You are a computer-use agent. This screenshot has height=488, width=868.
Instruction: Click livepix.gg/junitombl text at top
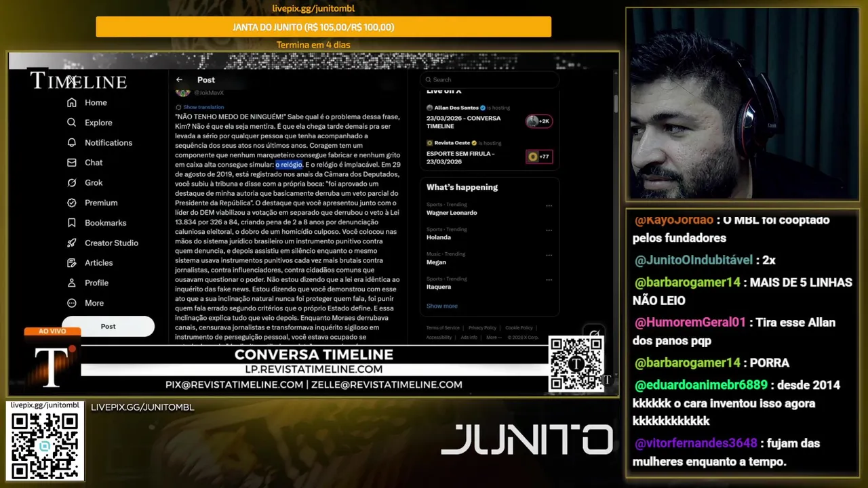pyautogui.click(x=313, y=9)
